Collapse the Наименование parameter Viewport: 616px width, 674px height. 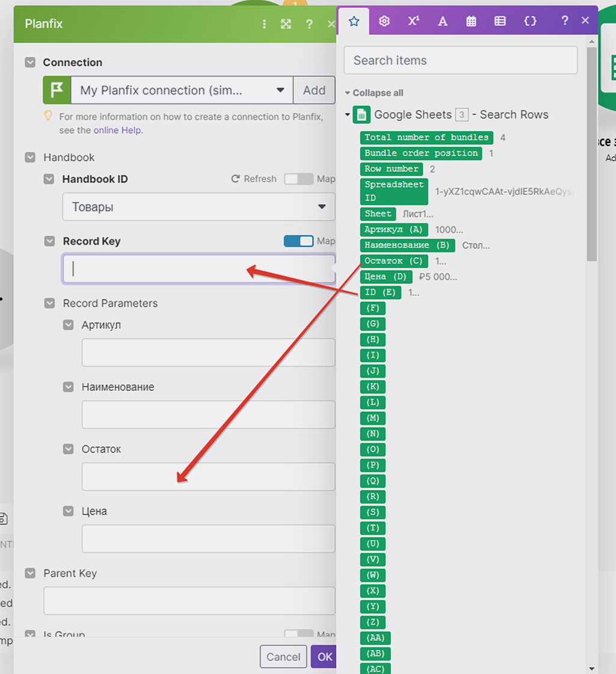coord(69,387)
